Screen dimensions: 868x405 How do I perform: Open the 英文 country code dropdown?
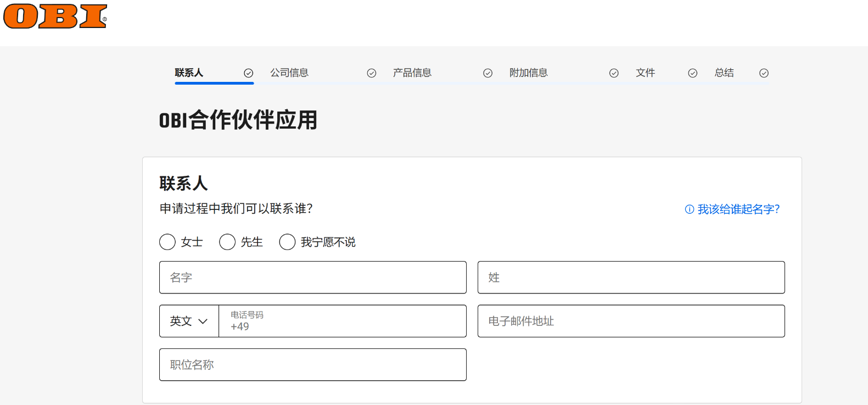tap(189, 321)
